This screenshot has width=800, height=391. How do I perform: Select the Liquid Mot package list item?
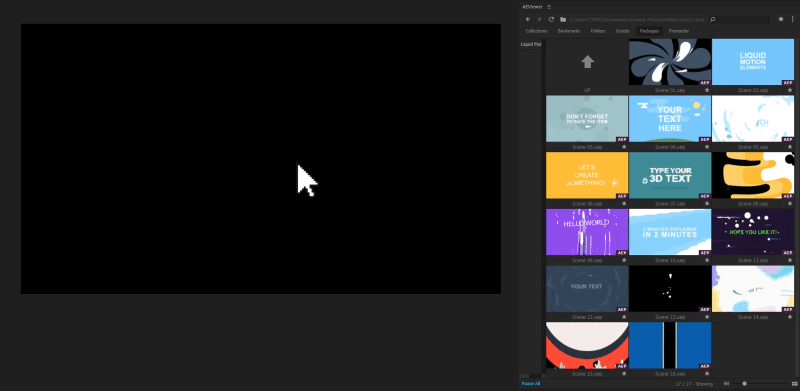[x=531, y=44]
